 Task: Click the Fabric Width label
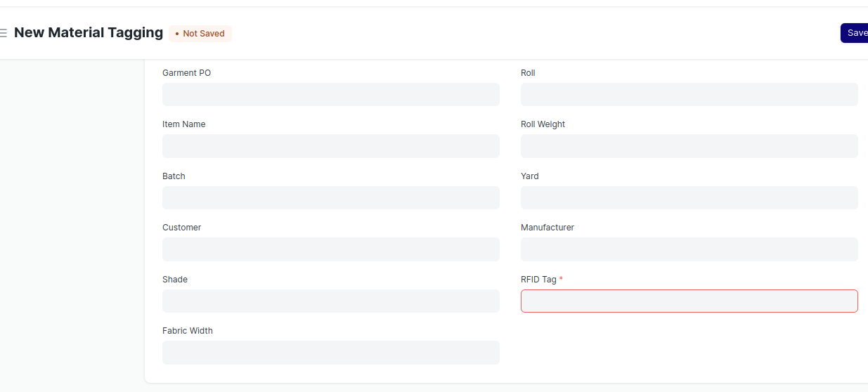pyautogui.click(x=188, y=331)
